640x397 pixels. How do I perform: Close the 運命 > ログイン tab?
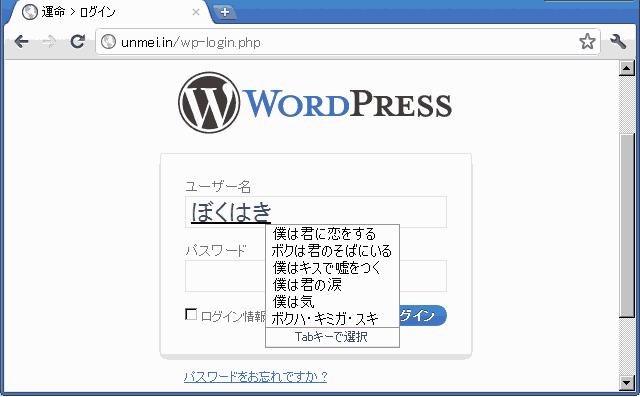click(196, 12)
